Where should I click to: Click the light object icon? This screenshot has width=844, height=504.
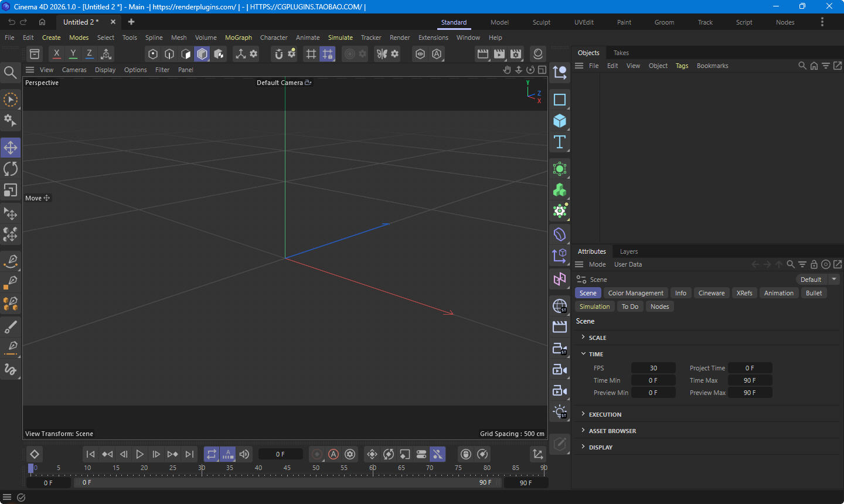560,411
